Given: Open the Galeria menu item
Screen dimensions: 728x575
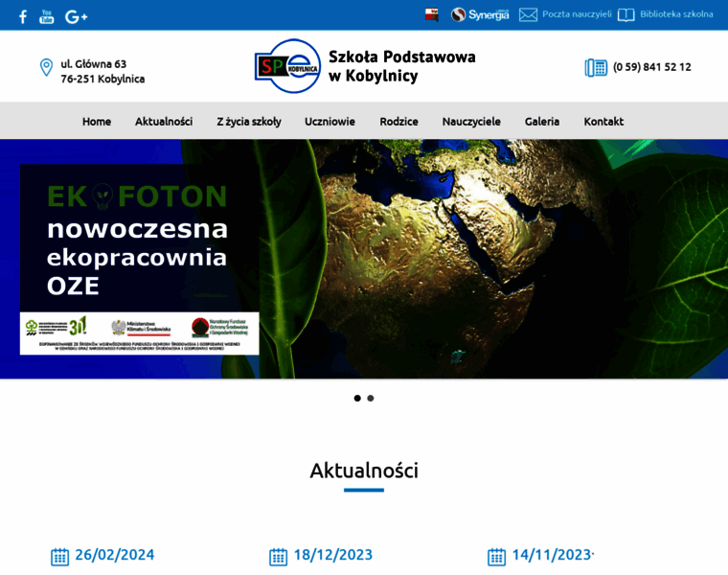Looking at the screenshot, I should pyautogui.click(x=542, y=122).
